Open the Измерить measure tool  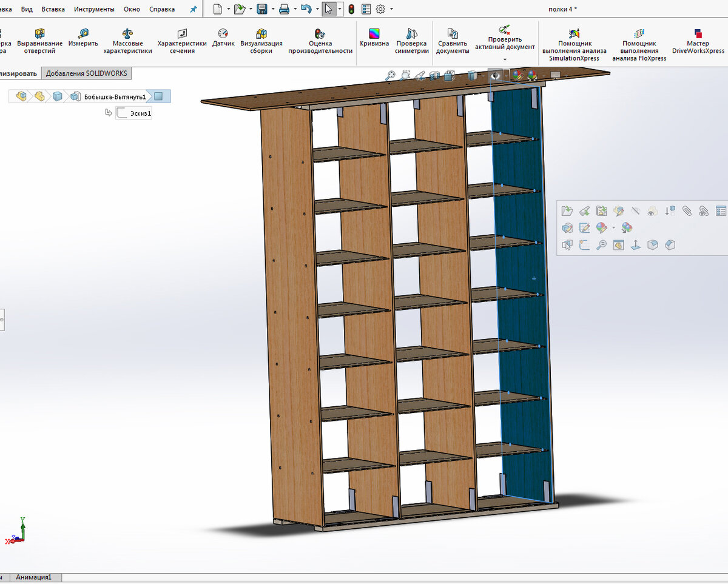(x=83, y=38)
